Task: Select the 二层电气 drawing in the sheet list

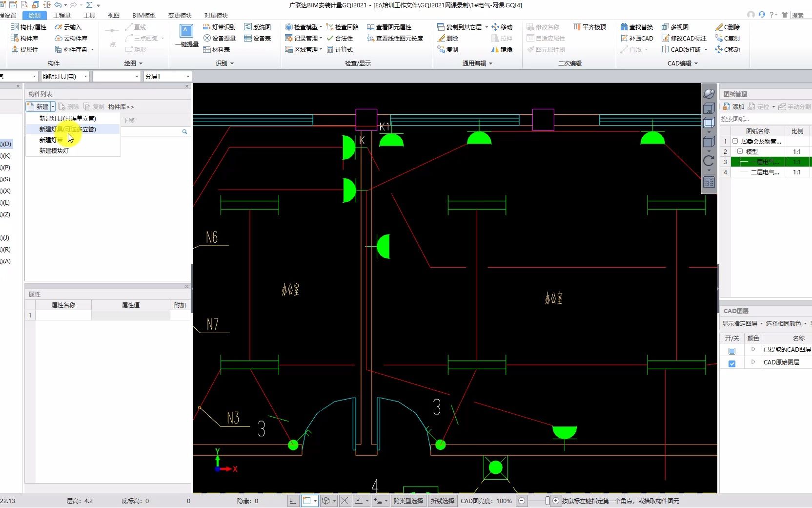Action: (x=765, y=172)
